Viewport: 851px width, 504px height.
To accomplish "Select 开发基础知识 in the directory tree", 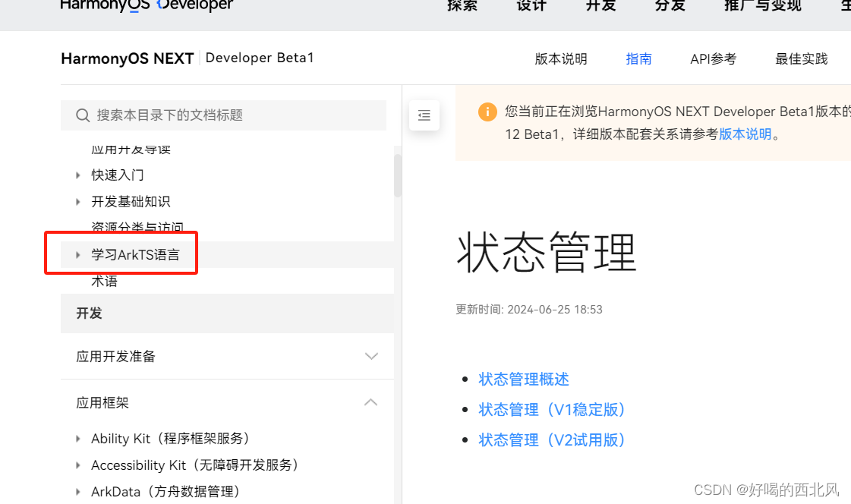I will [x=131, y=202].
